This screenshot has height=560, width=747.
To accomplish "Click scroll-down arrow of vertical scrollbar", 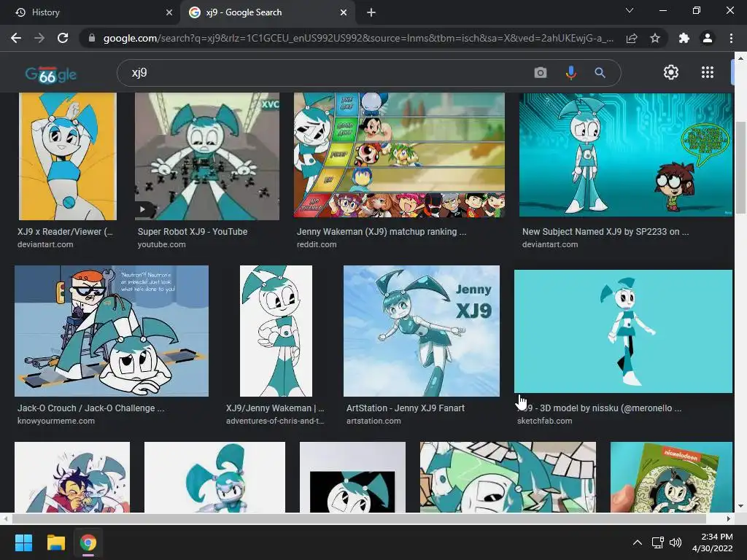I will tap(740, 506).
